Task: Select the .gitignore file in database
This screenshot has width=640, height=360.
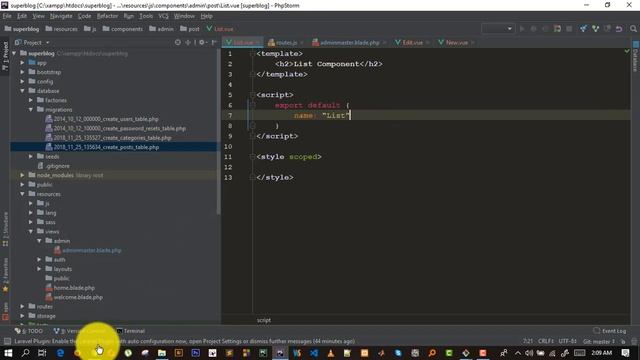Action: [53, 166]
